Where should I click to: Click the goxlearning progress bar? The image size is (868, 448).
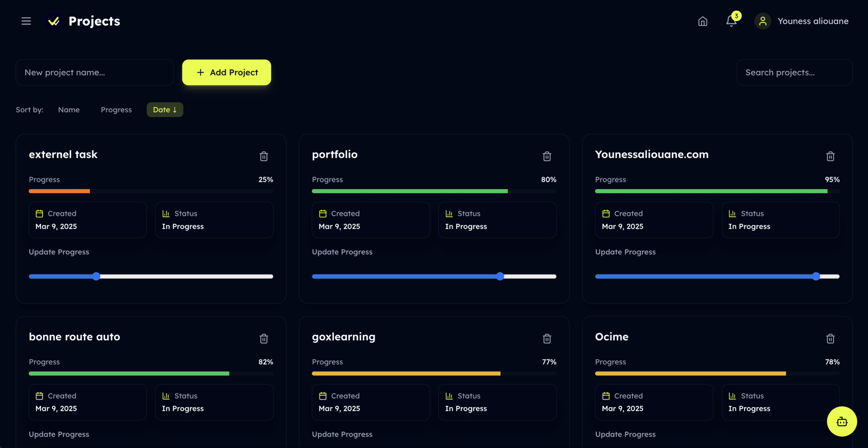point(434,373)
